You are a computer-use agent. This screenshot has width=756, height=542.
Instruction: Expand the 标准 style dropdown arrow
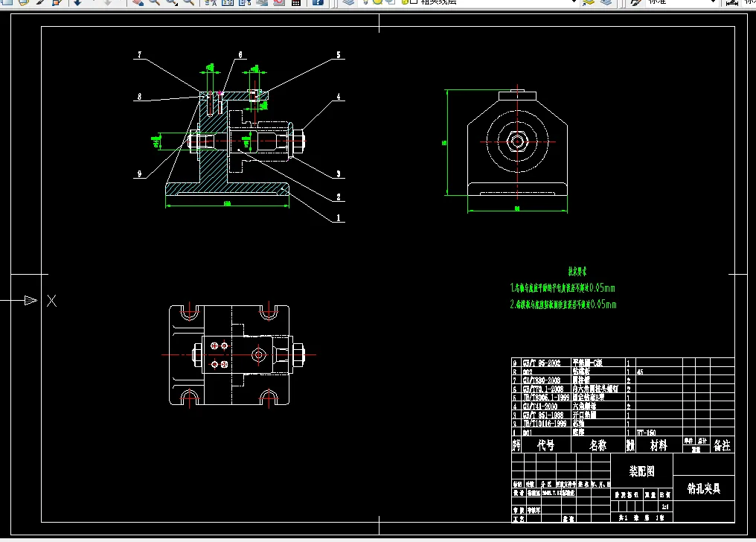714,2
